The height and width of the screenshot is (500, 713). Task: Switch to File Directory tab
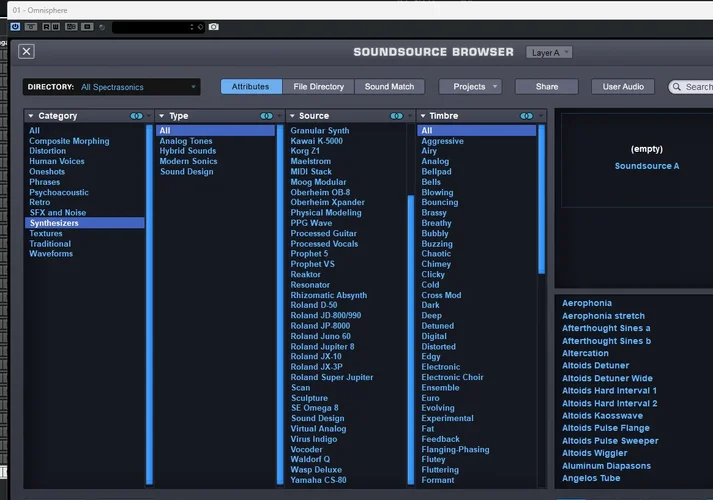pyautogui.click(x=317, y=87)
